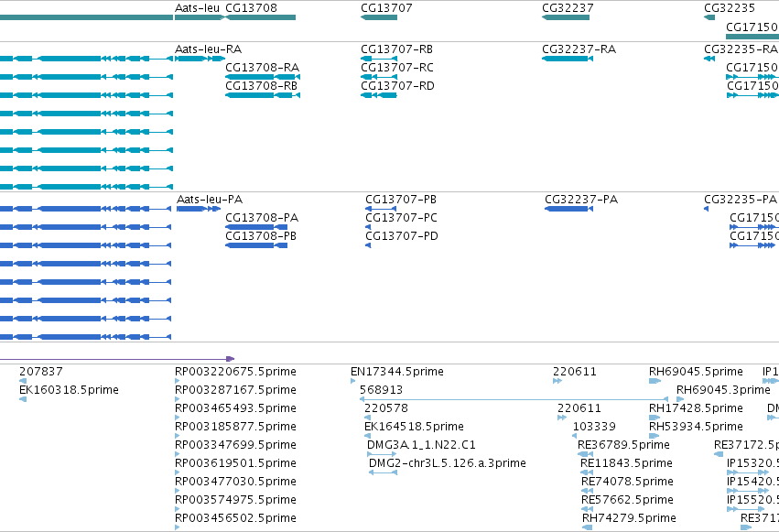This screenshot has height=532, width=779.
Task: Click the 220578 feature label
Action: click(x=386, y=408)
